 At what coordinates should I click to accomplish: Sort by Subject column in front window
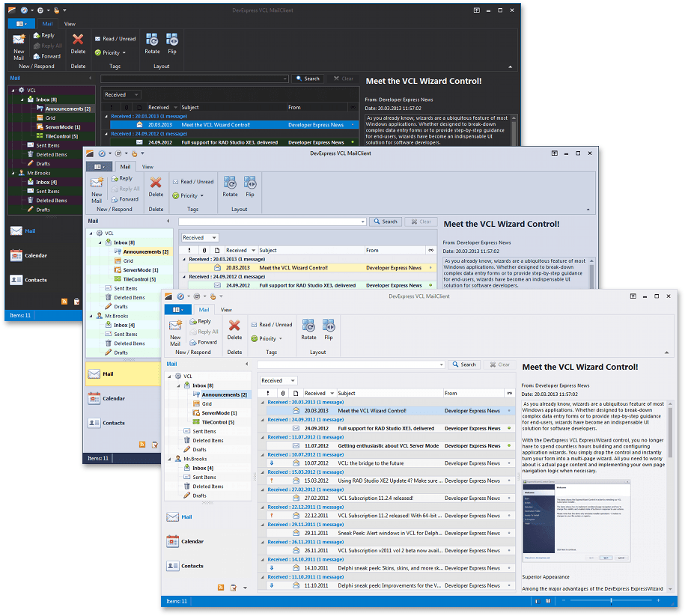click(x=389, y=393)
